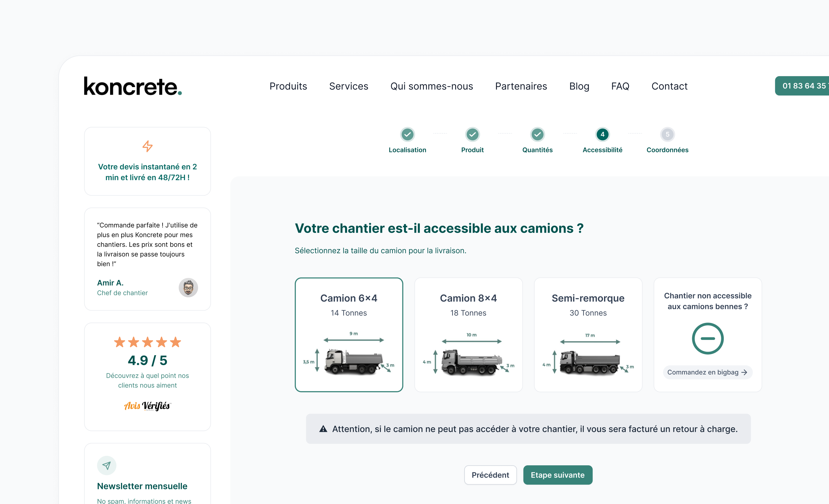Viewport: 829px width, 504px height.
Task: Click the Coordonnées step 5 indicator
Action: (667, 134)
